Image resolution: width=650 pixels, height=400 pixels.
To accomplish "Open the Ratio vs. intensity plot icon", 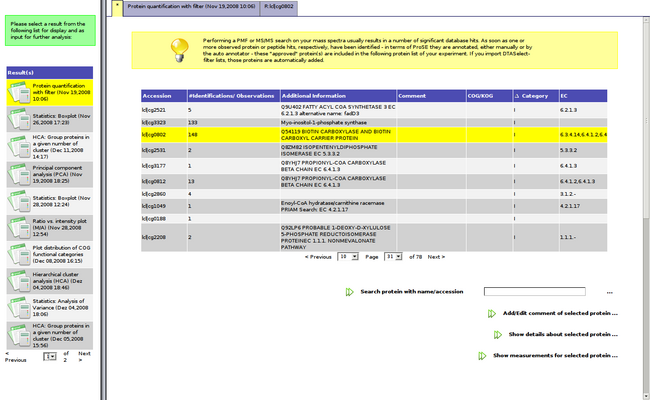I will pyautogui.click(x=19, y=227).
